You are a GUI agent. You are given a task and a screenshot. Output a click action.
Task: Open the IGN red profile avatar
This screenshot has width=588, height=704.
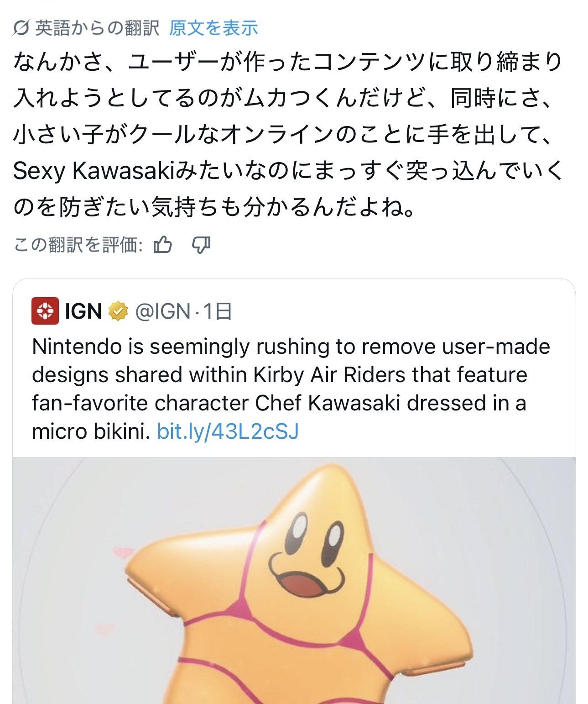pyautogui.click(x=45, y=311)
